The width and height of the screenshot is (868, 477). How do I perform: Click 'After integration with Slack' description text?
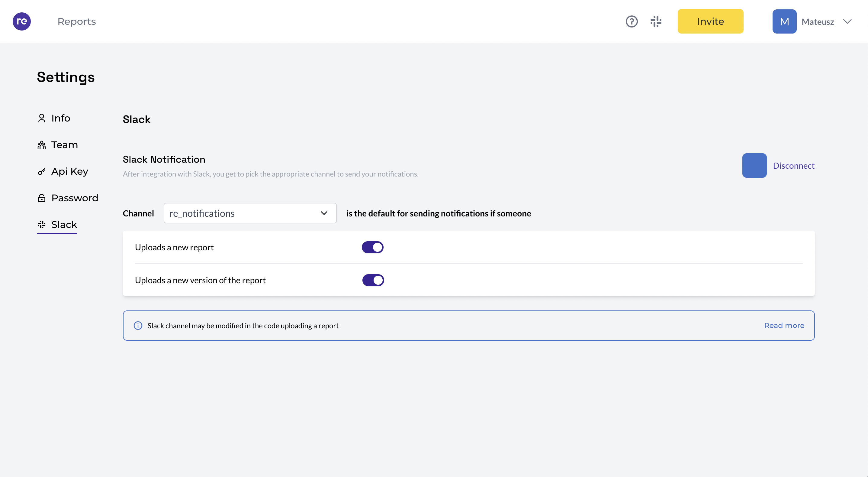(x=271, y=174)
